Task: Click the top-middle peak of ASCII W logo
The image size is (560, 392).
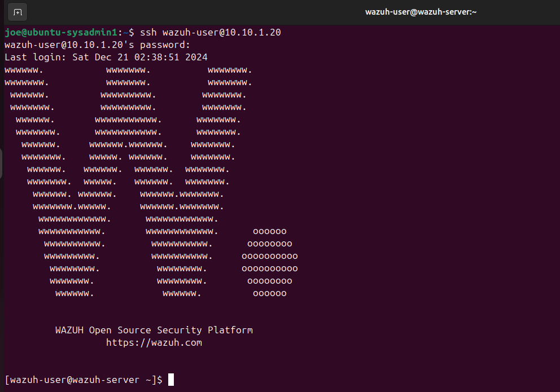Action: (128, 70)
